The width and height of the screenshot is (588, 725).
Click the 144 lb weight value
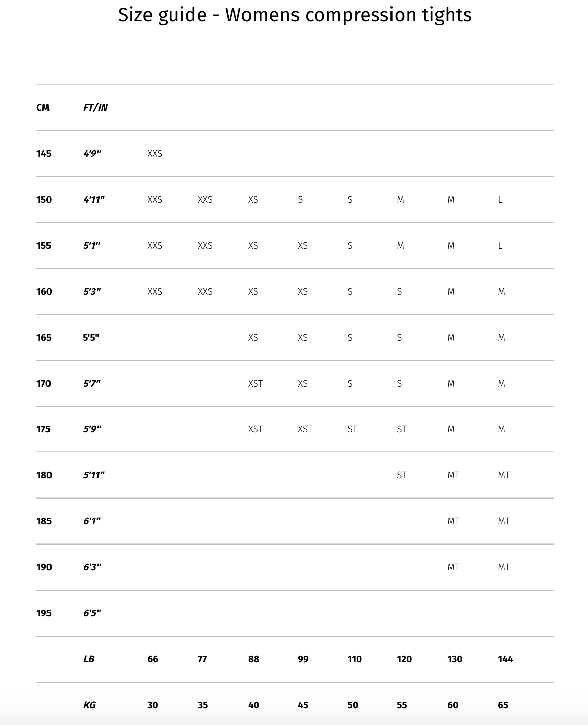point(505,659)
